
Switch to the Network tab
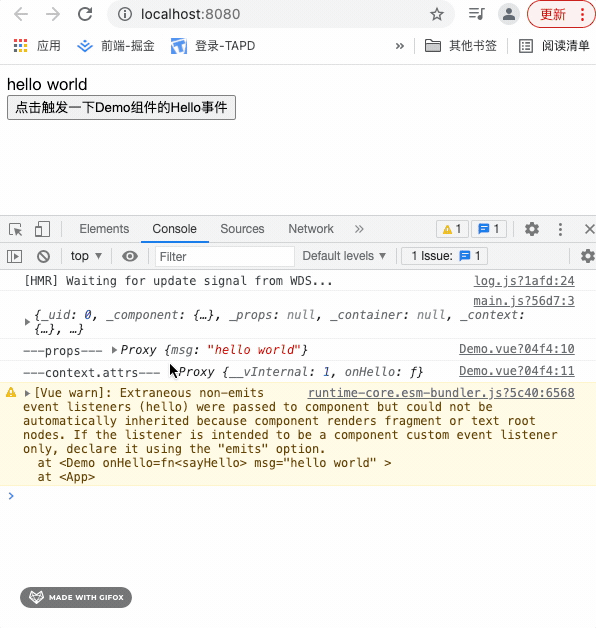tap(311, 229)
